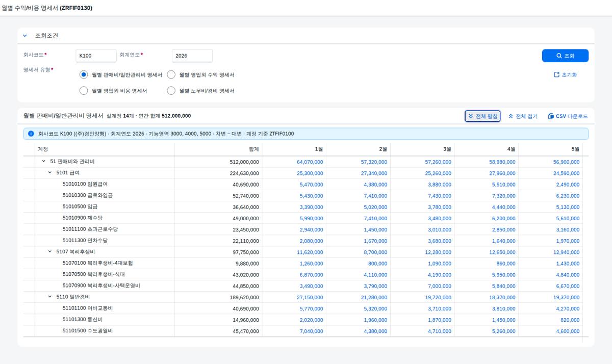
Task: Click 합계 value 189,620,000 for 일반경비
Action: (x=244, y=297)
